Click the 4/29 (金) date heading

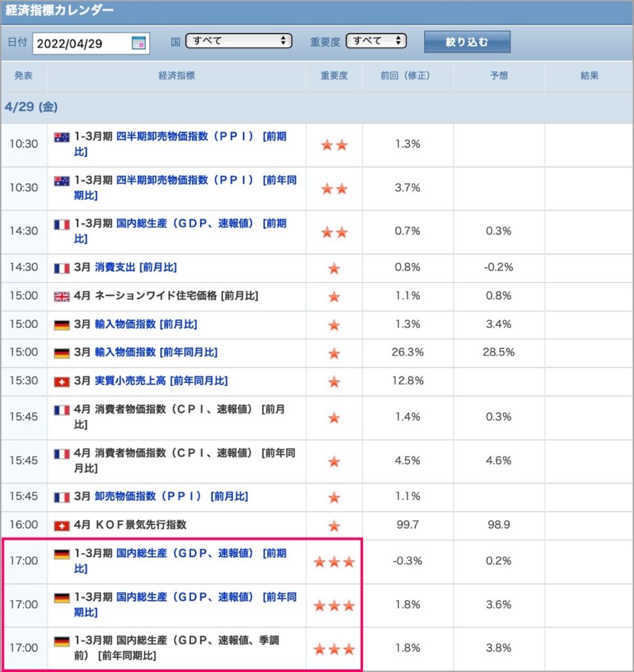point(32,107)
